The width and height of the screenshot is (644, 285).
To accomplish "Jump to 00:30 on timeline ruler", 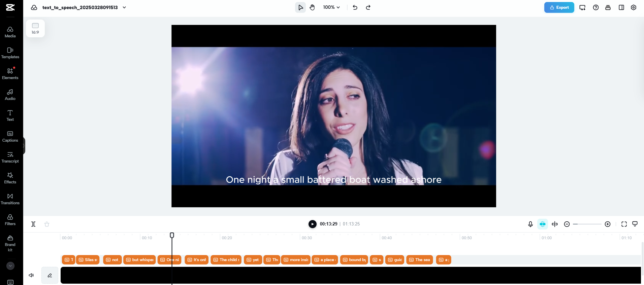I will point(307,238).
